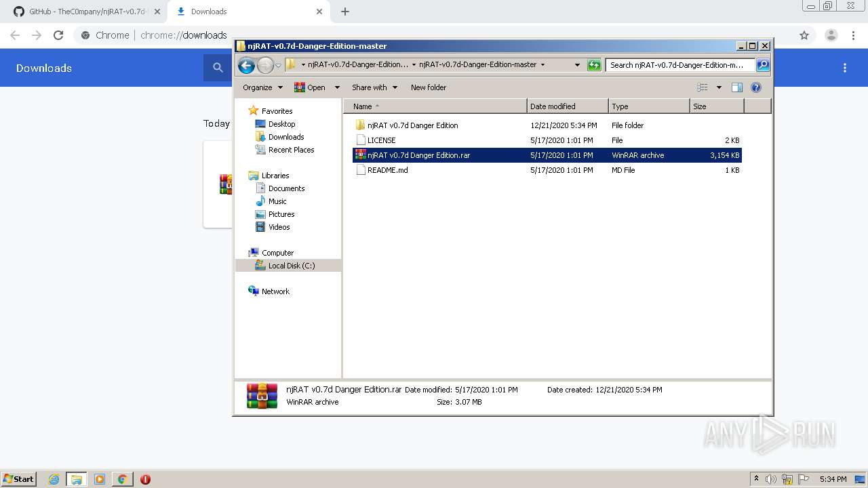Select Network in the navigation pane
868x488 pixels.
269,291
